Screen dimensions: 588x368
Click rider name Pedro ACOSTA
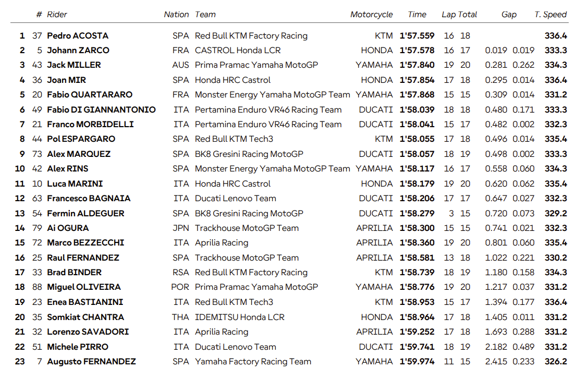pyautogui.click(x=78, y=36)
